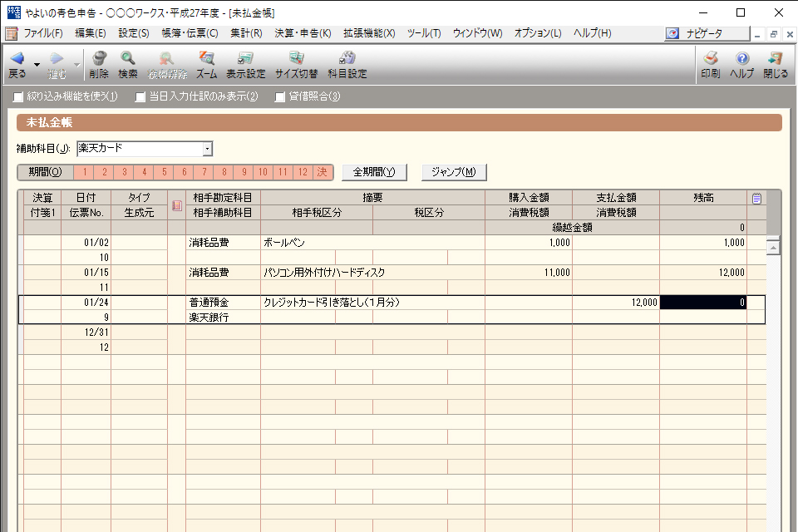Screen dimensions: 798x532
Task: Open 表示設定 (display settings) icon
Action: click(246, 58)
